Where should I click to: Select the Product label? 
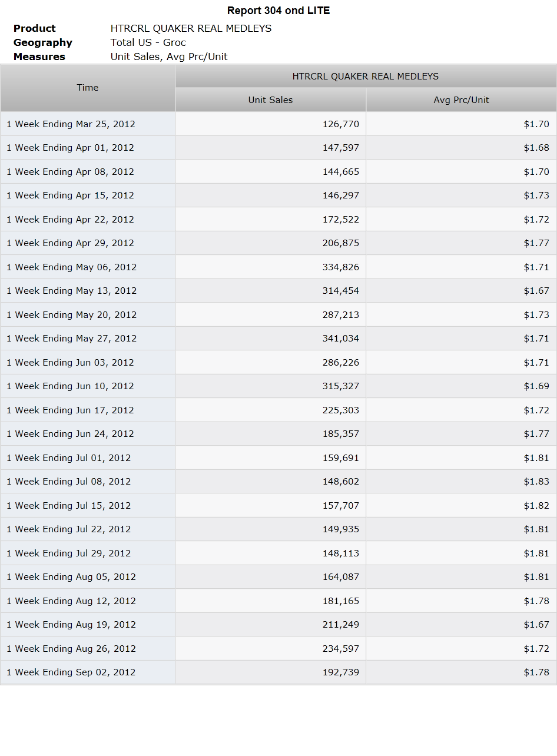click(x=35, y=28)
